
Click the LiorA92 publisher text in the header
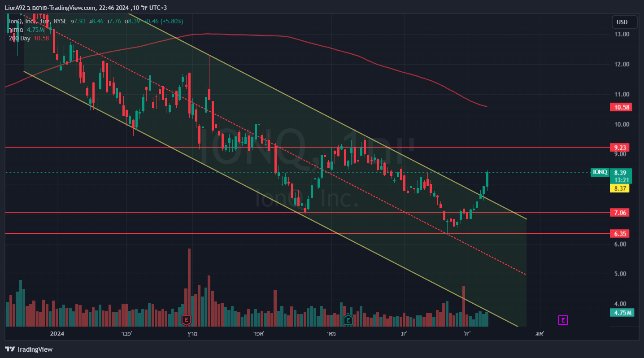click(14, 8)
